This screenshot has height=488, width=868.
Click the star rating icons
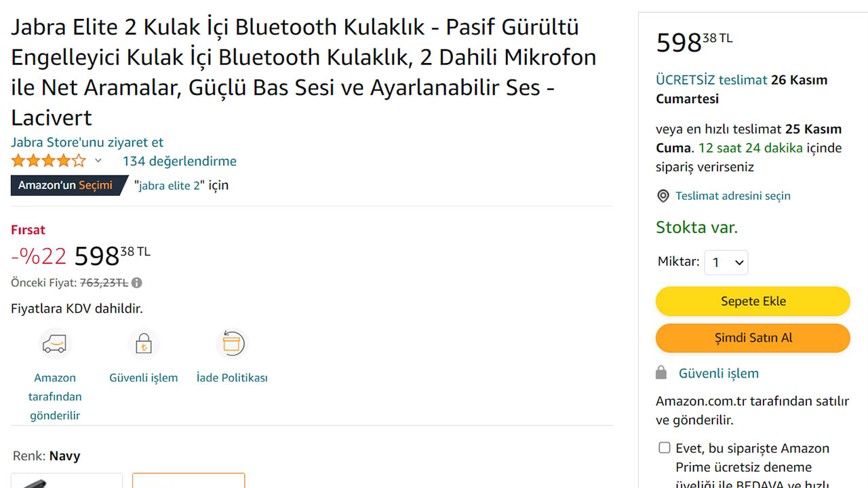pyautogui.click(x=49, y=161)
